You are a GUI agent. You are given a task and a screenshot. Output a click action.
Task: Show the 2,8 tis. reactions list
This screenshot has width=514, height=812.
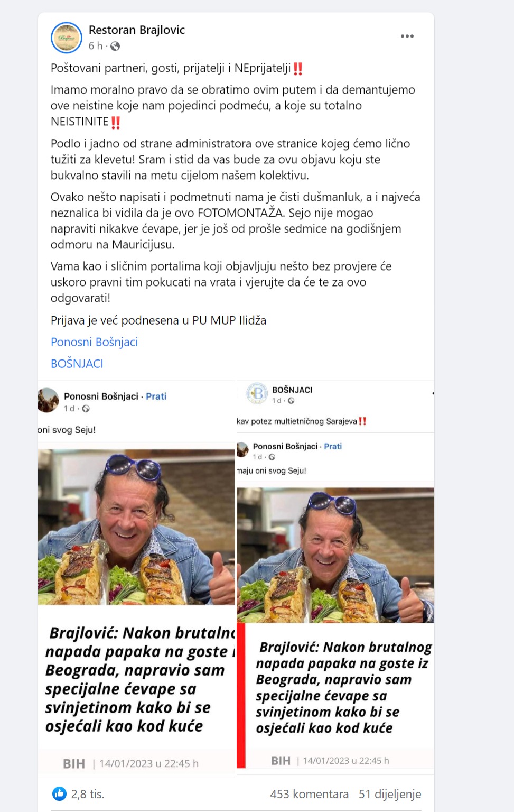pyautogui.click(x=88, y=794)
